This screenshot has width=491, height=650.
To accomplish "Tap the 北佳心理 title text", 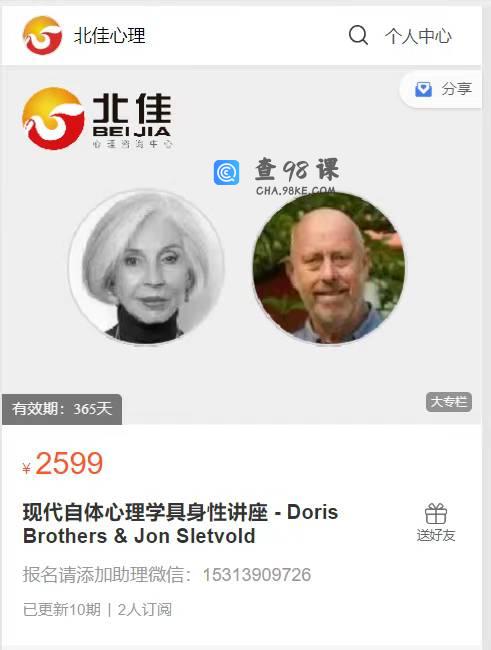I will point(109,36).
